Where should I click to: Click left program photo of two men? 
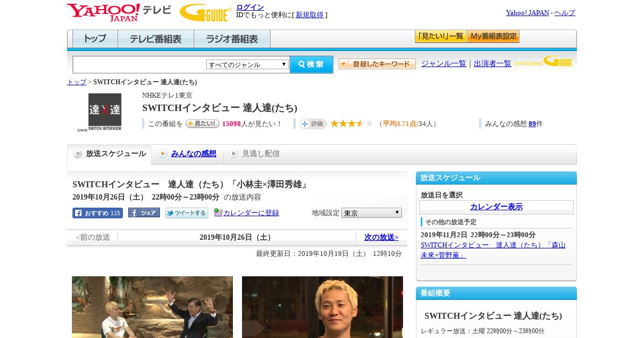point(152,307)
